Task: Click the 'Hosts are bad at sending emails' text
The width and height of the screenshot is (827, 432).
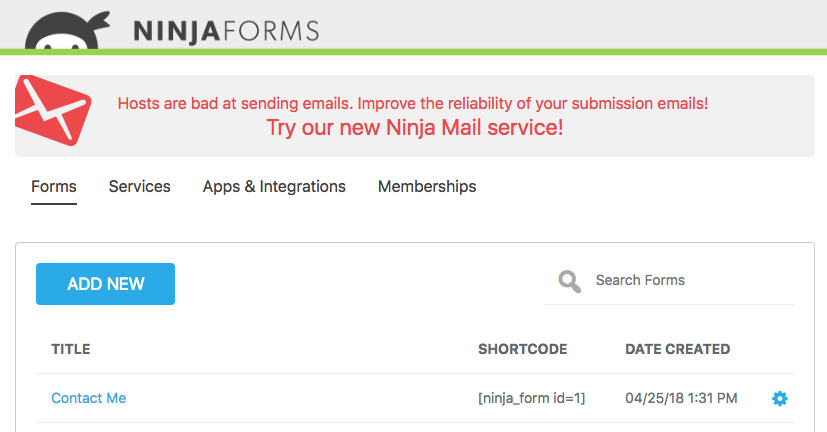Action: coord(413,103)
